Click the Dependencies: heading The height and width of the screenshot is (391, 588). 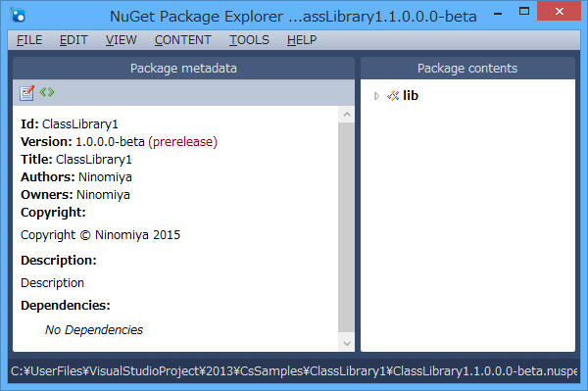66,306
